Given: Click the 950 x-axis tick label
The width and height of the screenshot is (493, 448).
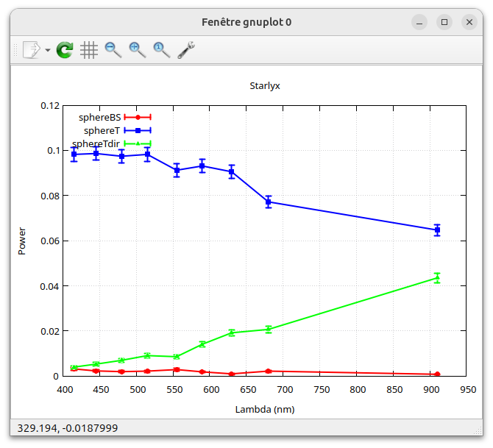Looking at the screenshot, I should pyautogui.click(x=468, y=390).
